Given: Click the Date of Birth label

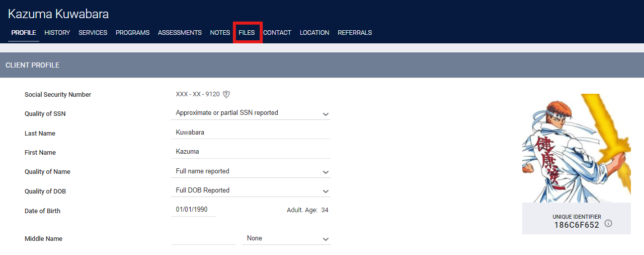Looking at the screenshot, I should pos(42,211).
